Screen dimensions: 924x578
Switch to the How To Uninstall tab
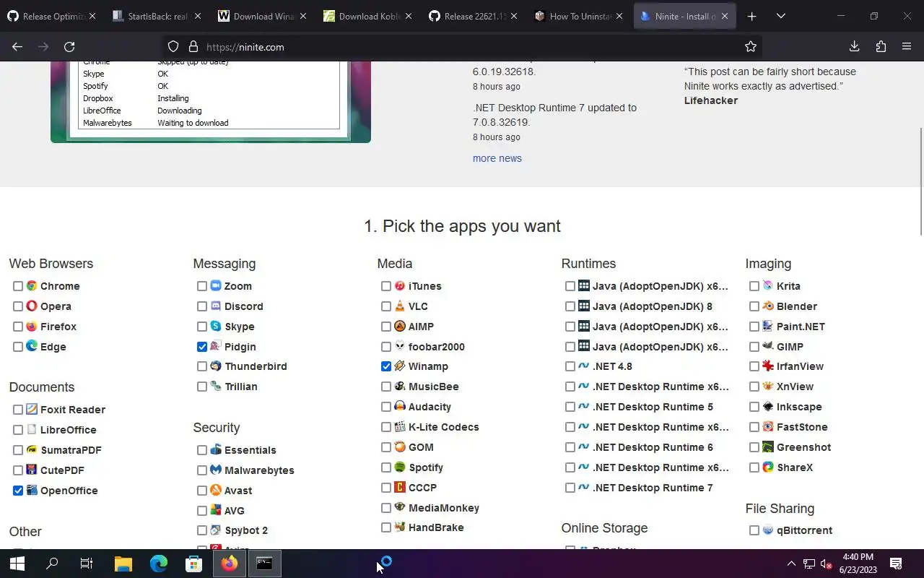point(577,16)
